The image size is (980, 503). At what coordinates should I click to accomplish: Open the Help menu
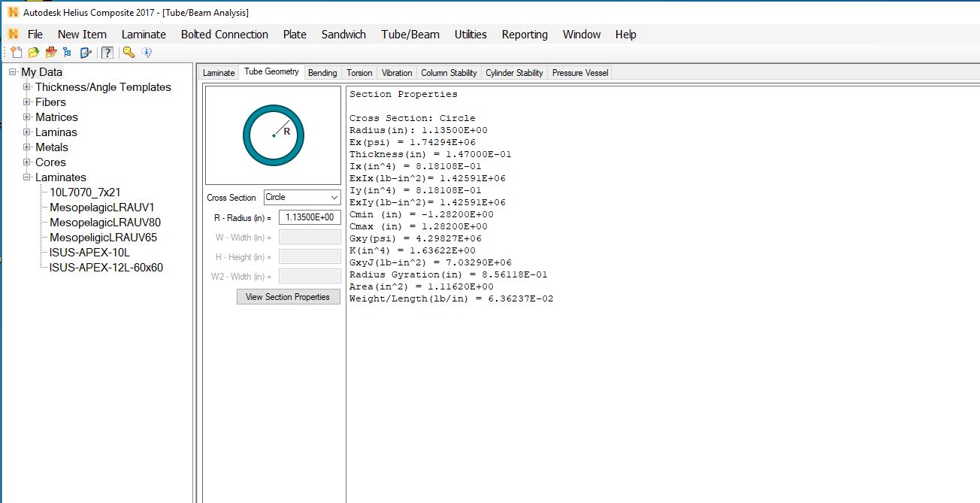click(x=625, y=34)
